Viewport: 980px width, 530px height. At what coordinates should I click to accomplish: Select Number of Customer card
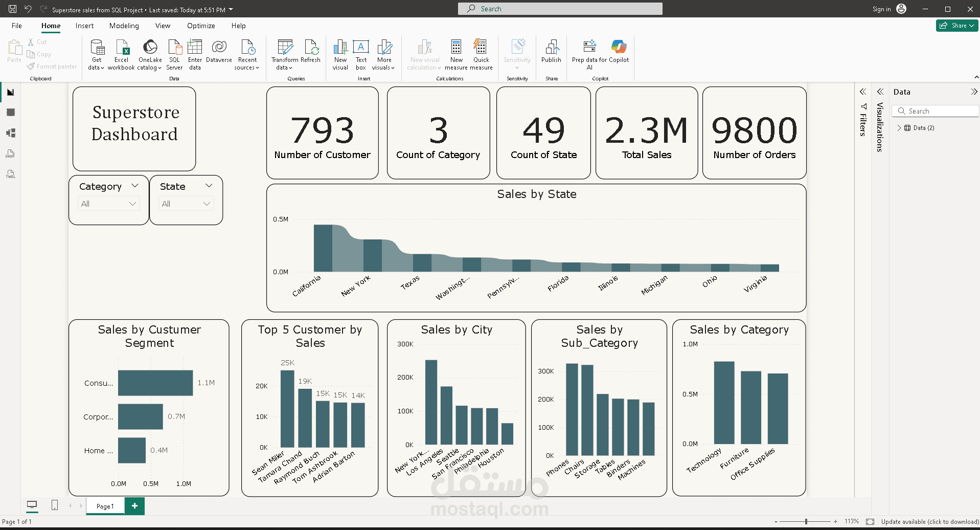tap(323, 133)
